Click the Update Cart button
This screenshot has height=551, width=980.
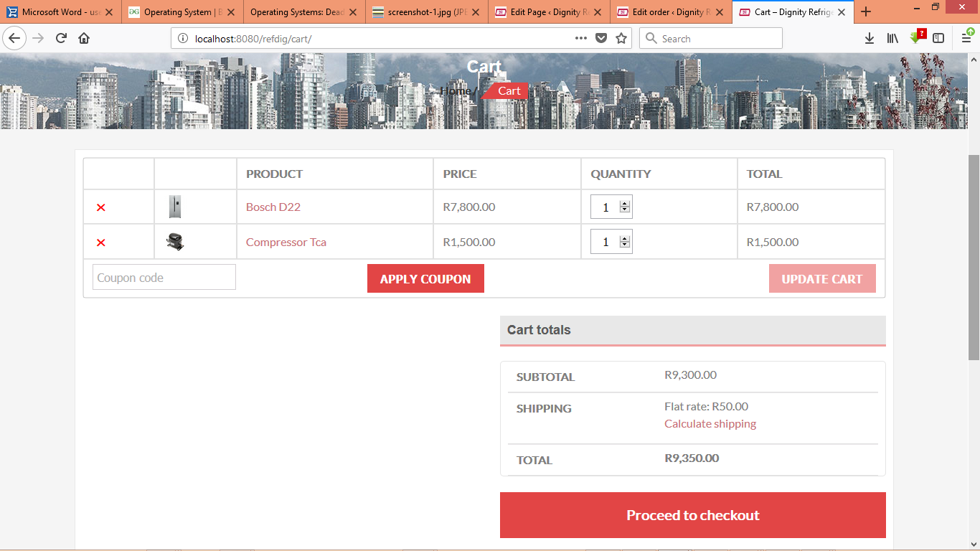coord(822,278)
